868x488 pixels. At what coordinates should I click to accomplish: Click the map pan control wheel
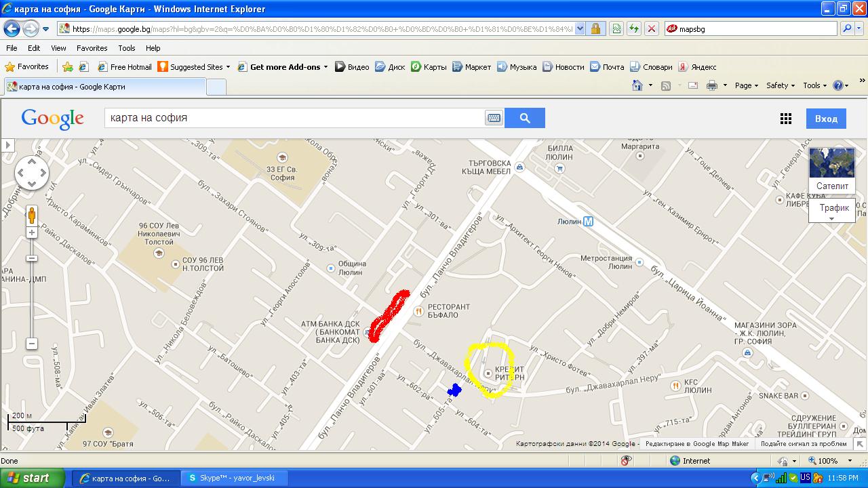(x=31, y=172)
